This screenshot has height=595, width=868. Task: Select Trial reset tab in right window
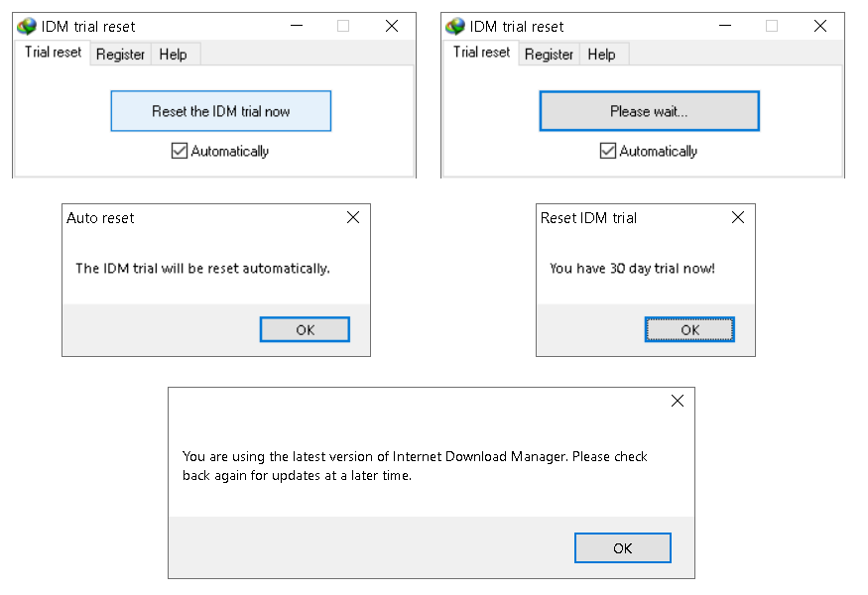481,53
